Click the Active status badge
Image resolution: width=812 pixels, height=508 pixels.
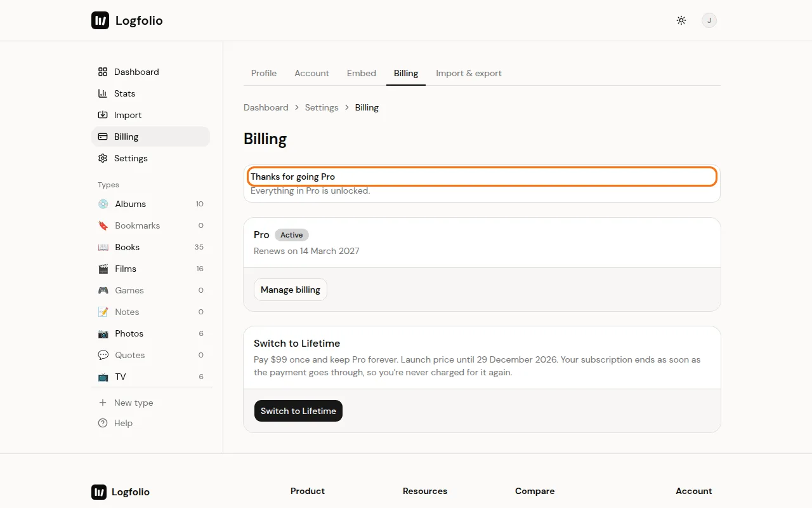[292, 235]
